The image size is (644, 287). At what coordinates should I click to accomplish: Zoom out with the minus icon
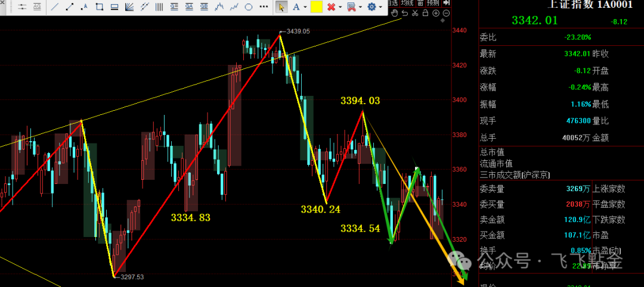tap(447, 13)
